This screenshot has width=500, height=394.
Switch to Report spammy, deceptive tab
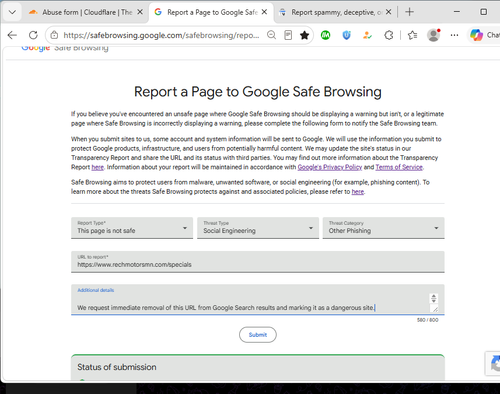(x=335, y=13)
